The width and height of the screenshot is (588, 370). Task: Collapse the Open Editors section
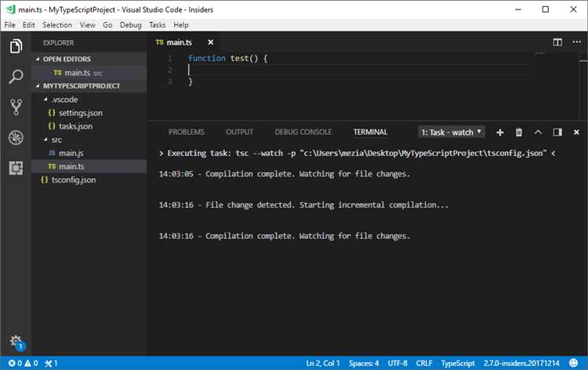89,60
